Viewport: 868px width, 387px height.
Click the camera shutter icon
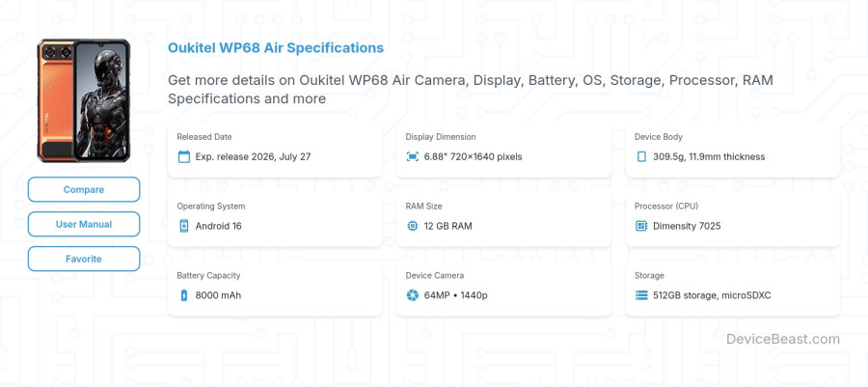413,295
